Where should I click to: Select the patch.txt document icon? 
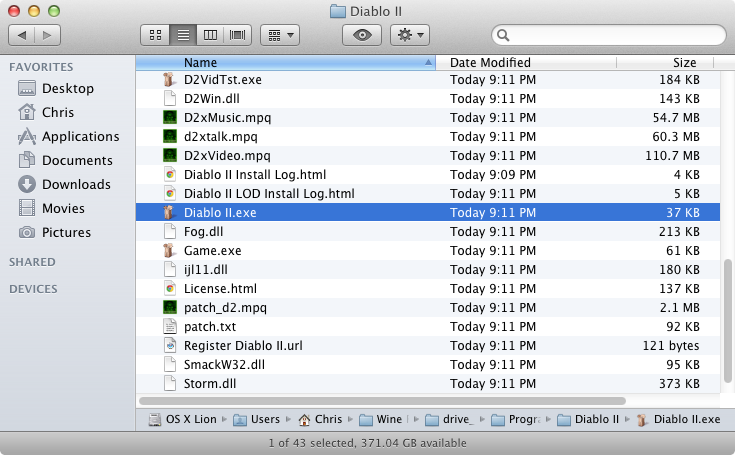[169, 327]
